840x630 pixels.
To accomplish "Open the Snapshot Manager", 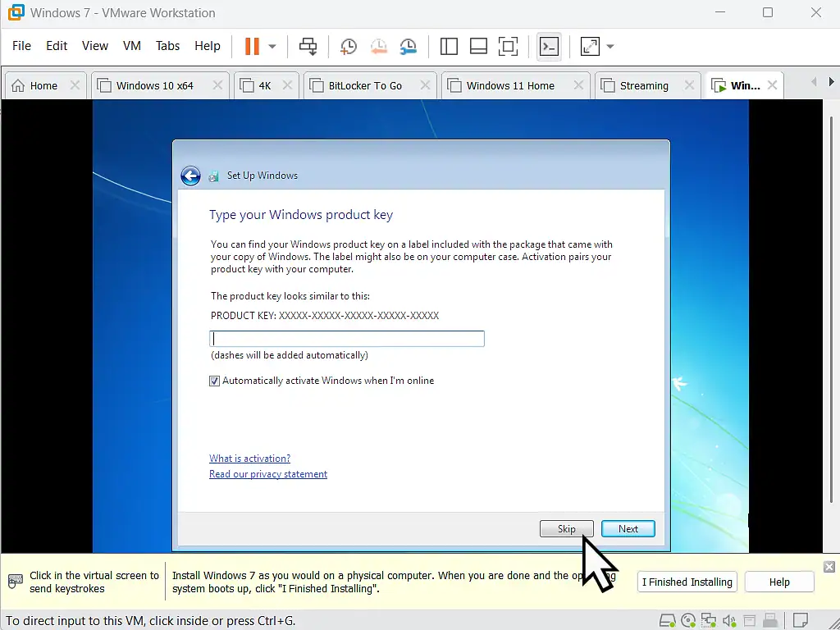I will 409,46.
